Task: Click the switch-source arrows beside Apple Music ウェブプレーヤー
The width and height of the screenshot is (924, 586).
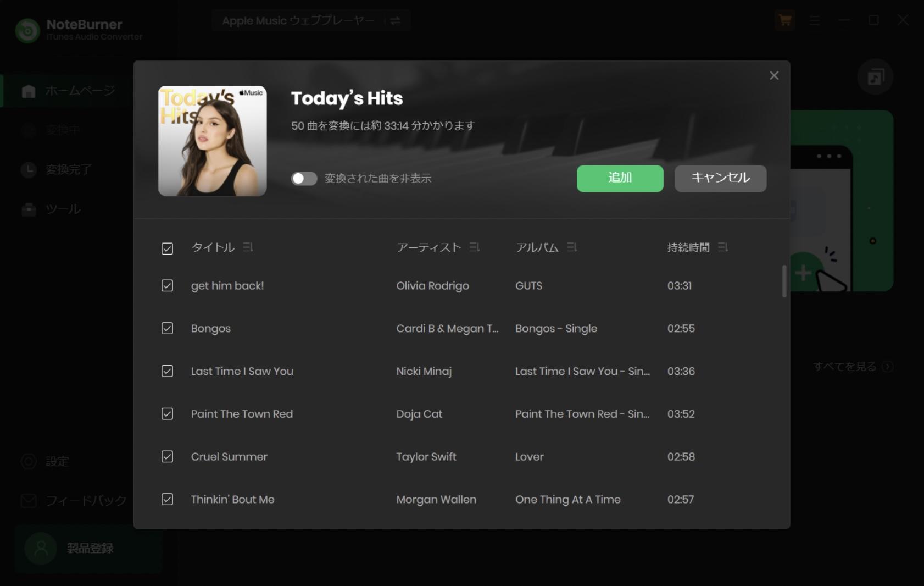Action: pos(394,20)
